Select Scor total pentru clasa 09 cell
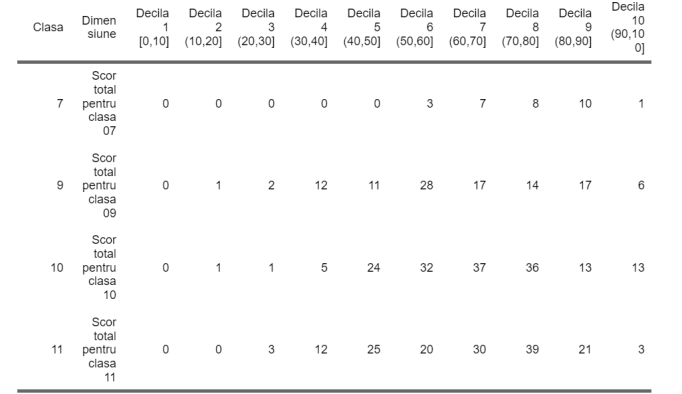This screenshot has width=682, height=394. click(99, 185)
